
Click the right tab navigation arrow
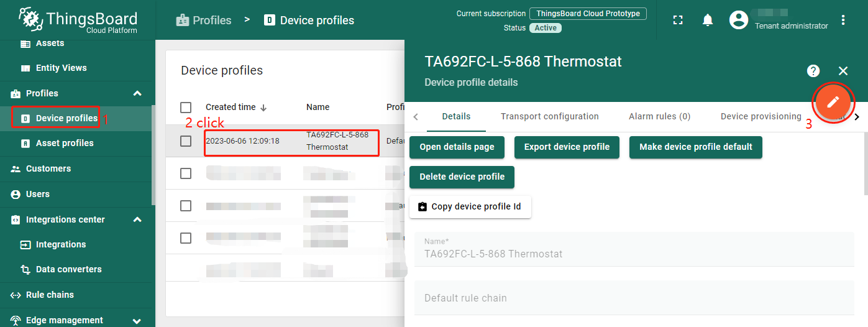tap(857, 117)
